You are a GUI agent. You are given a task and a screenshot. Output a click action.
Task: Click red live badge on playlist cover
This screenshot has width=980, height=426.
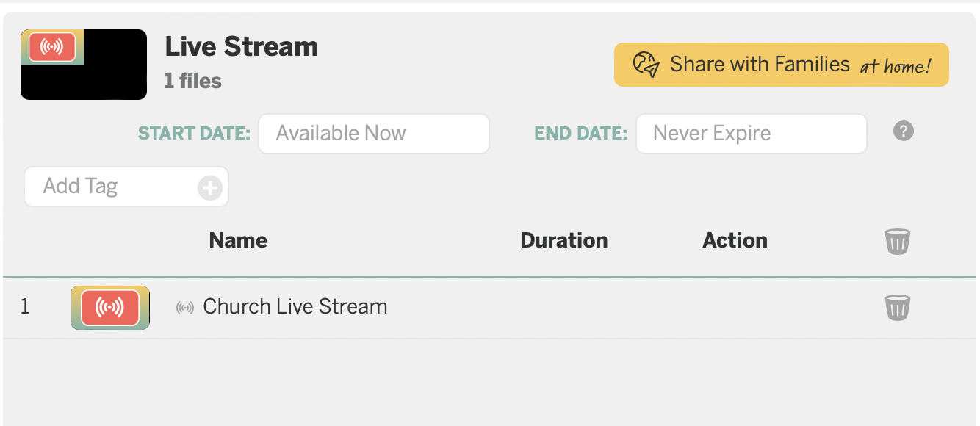pos(52,48)
